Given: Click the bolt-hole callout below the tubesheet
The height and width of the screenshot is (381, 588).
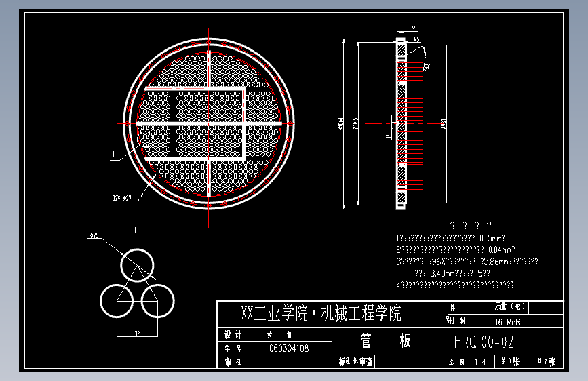Looking at the screenshot, I should tap(122, 198).
